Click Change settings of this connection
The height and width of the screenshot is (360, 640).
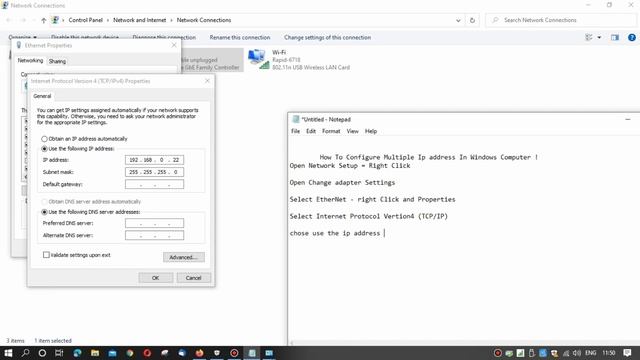[327, 38]
